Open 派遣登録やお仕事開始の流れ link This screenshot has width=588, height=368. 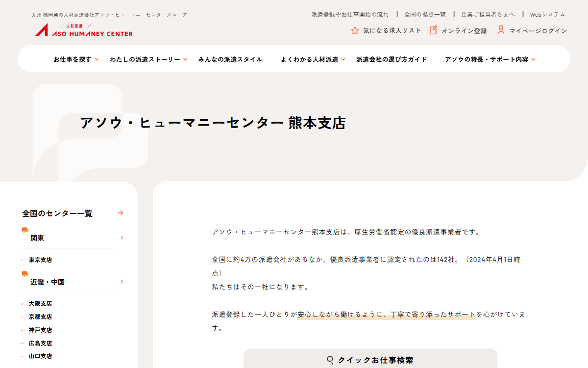click(350, 15)
